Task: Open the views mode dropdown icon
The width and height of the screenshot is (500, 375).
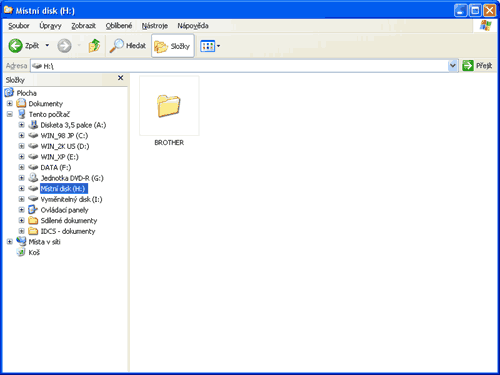Action: pos(210,46)
